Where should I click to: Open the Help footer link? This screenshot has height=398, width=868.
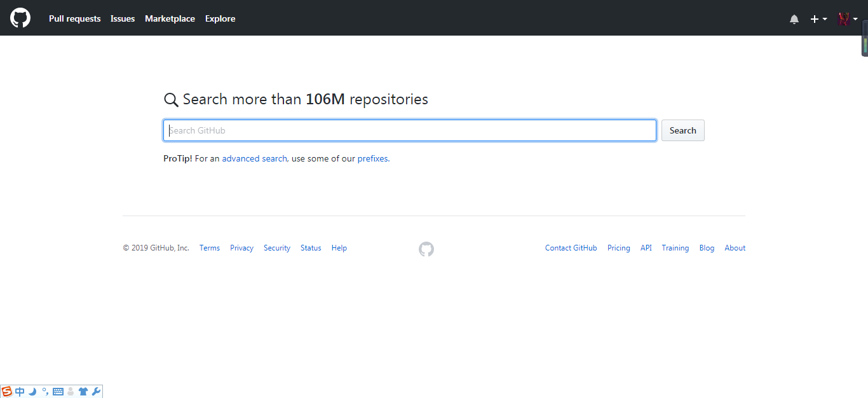tap(339, 248)
